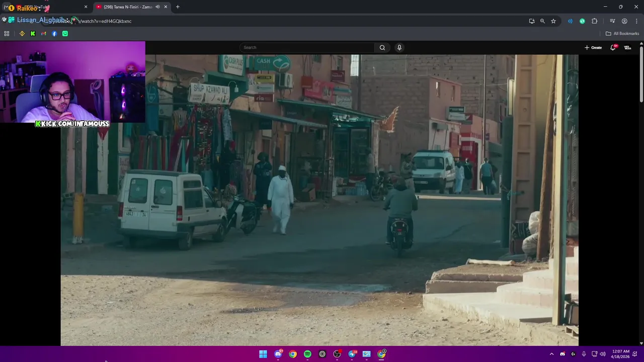Close the first YouTube tab
The width and height of the screenshot is (644, 362).
tap(86, 7)
